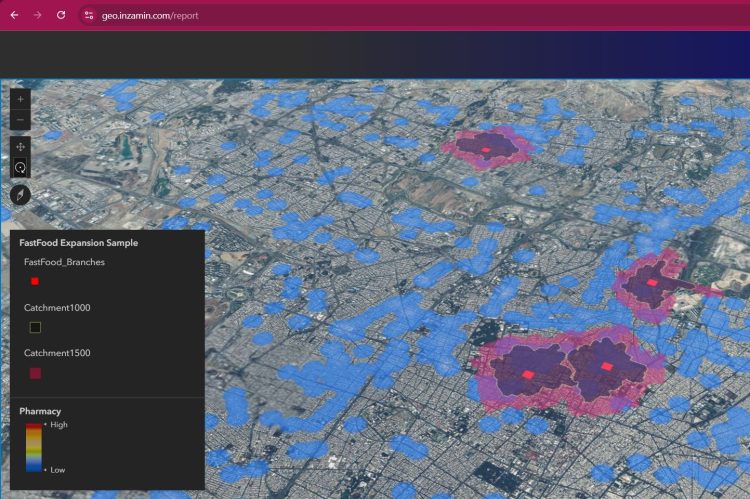Activate the rotate navigation tool
The width and height of the screenshot is (750, 499).
pos(21,167)
